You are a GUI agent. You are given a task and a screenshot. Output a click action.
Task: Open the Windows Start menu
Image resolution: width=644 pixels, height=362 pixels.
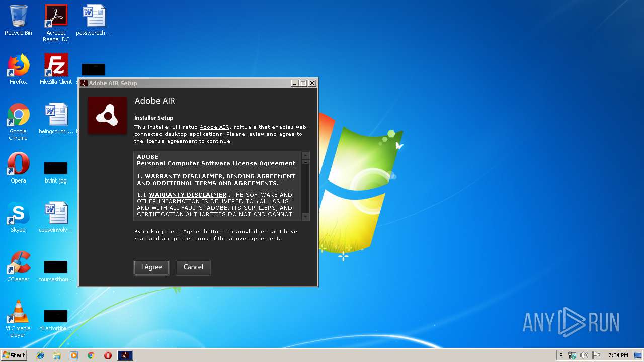pyautogui.click(x=14, y=355)
